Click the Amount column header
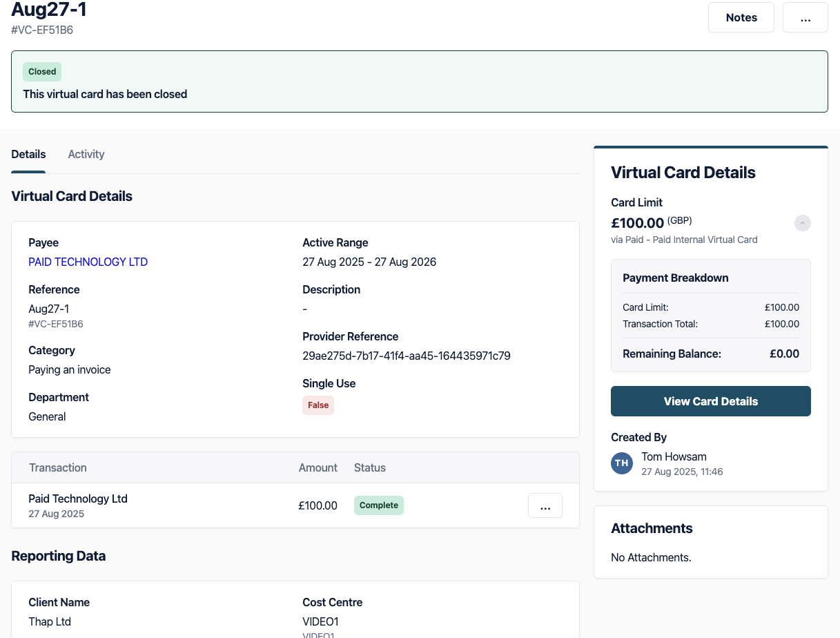This screenshot has width=840, height=638. (318, 467)
